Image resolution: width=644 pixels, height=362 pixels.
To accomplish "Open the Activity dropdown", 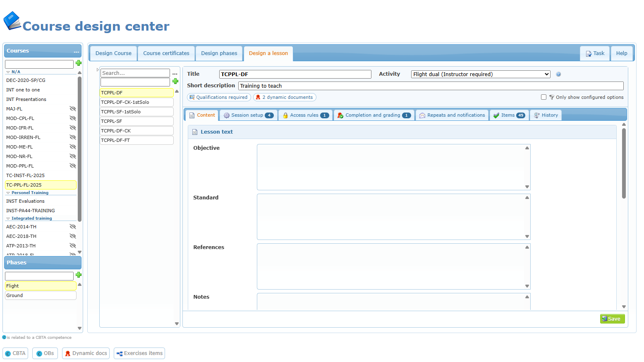I will point(481,74).
